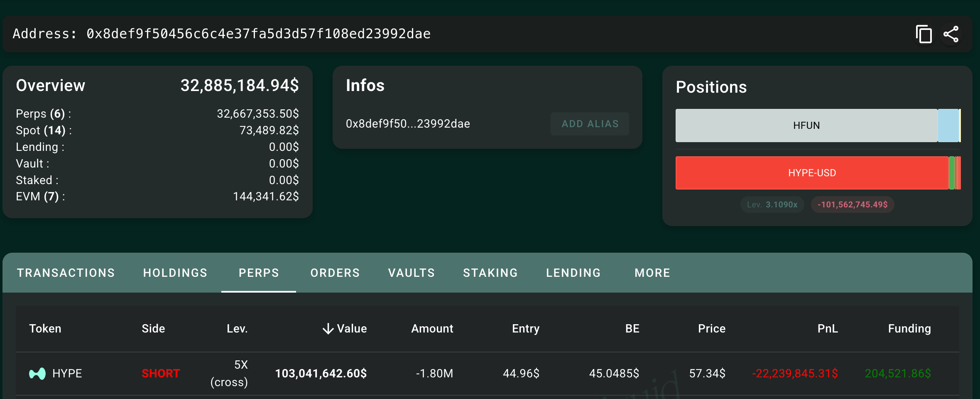Click the 144,341.62$ EVM value
Viewport: 980px width, 399px height.
click(x=266, y=196)
